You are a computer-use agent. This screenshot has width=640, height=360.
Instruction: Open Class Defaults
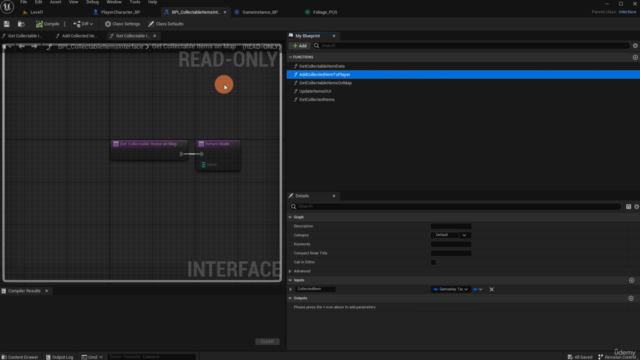(166, 24)
